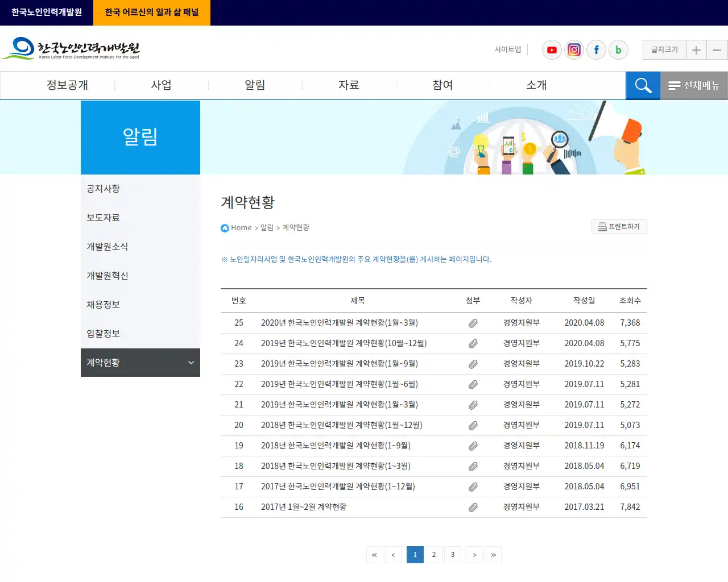This screenshot has width=728, height=582.
Task: Open the YouTube social icon
Action: tap(552, 50)
